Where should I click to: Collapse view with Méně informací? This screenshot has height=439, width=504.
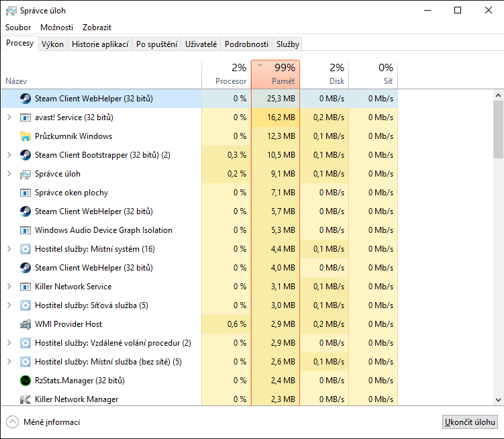[x=43, y=422]
